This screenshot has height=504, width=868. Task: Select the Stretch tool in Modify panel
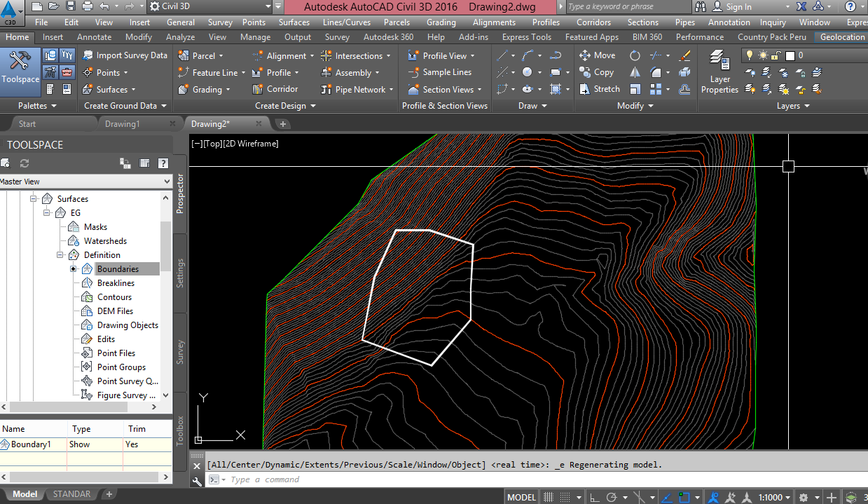(x=600, y=89)
